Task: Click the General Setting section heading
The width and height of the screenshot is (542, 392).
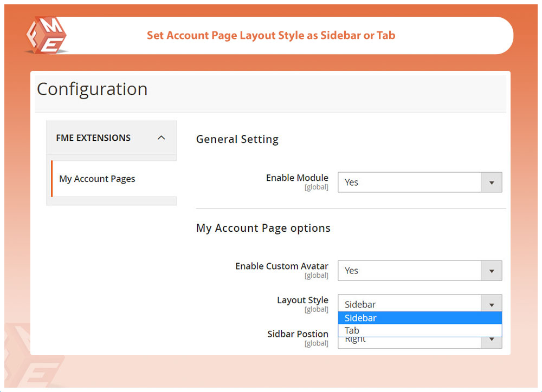Action: [237, 139]
